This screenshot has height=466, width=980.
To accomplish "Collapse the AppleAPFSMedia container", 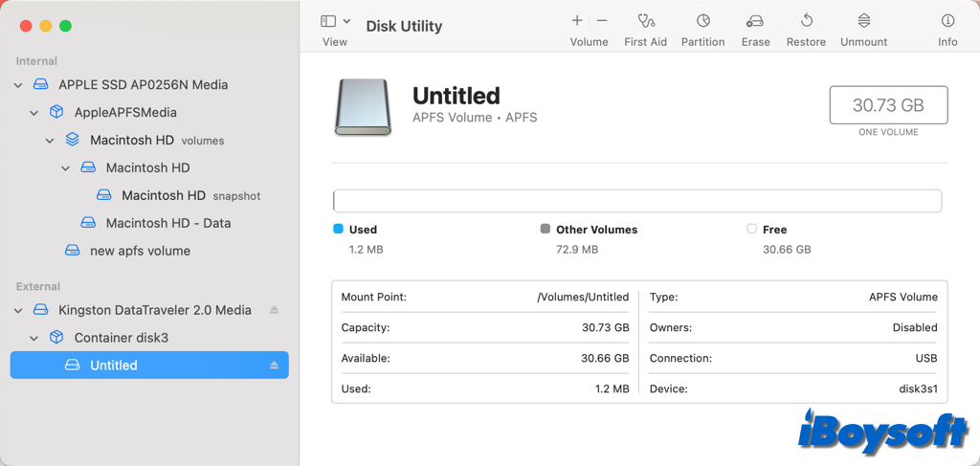I will [33, 113].
